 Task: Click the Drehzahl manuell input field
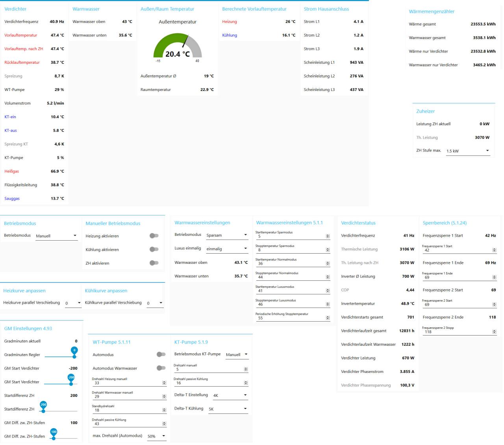(x=209, y=369)
